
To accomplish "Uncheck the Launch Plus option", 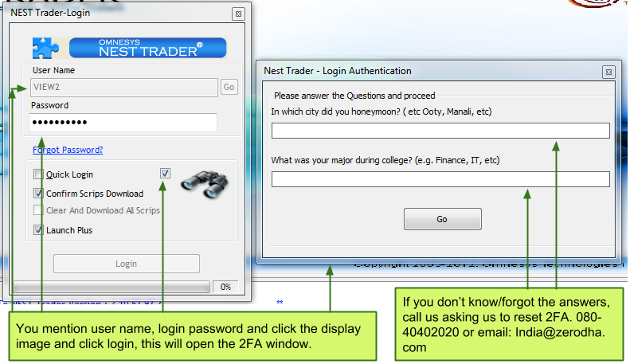I will (38, 230).
